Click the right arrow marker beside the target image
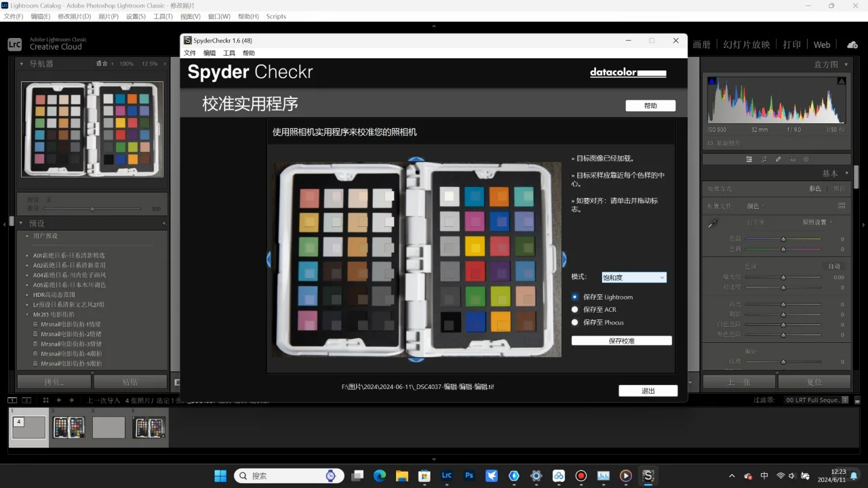 [x=564, y=259]
